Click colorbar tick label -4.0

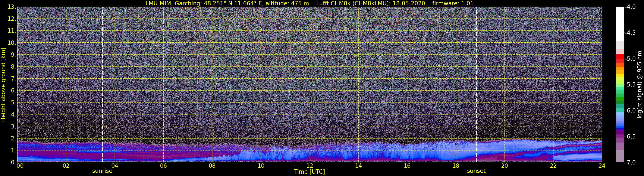(631, 7)
